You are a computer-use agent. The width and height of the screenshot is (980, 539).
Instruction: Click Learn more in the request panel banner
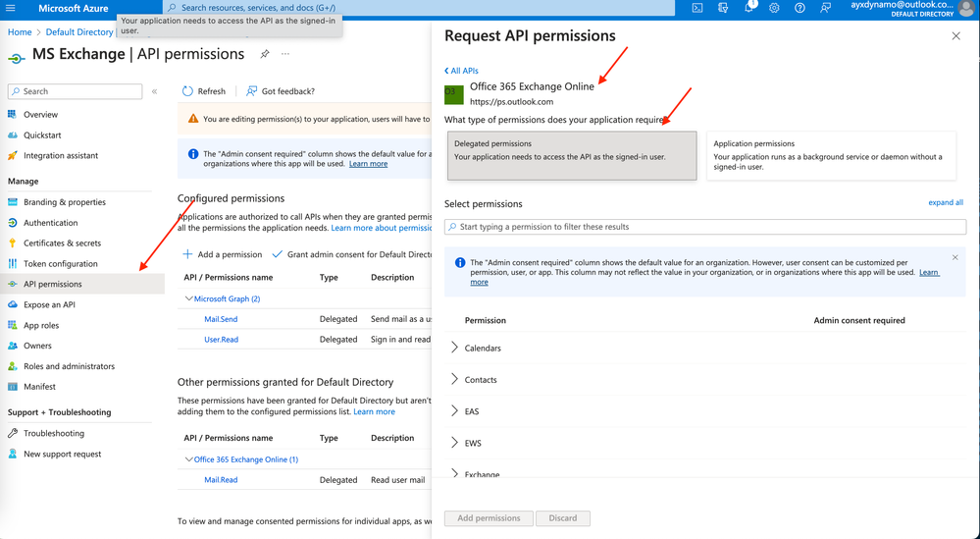click(929, 273)
